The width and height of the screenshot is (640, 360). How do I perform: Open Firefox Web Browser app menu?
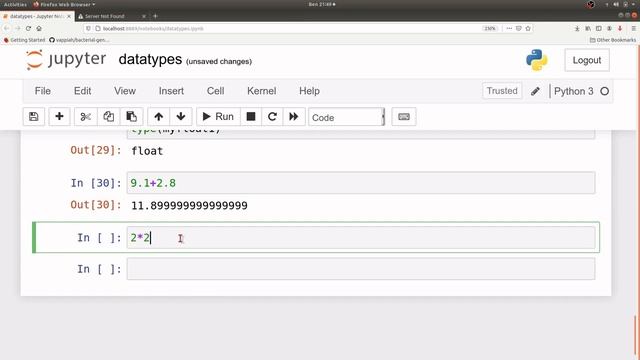click(x=64, y=4)
